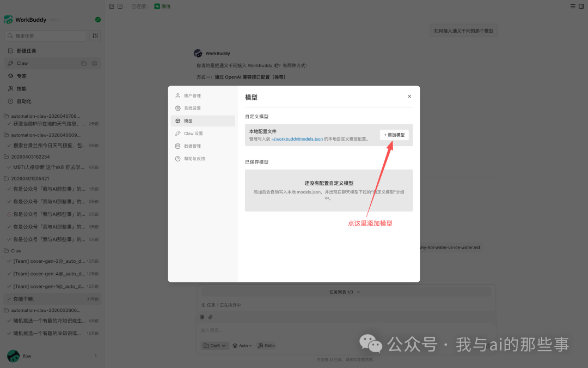Collapse the sidebar with the panel icon
588x368 pixels.
112,7
